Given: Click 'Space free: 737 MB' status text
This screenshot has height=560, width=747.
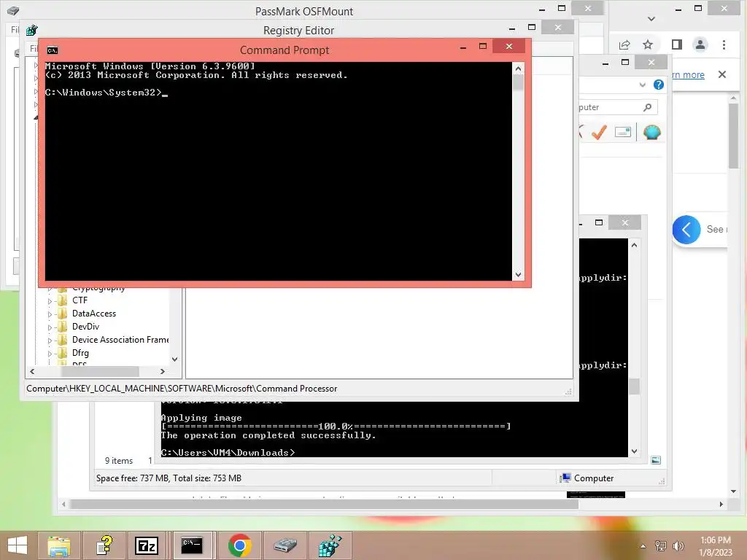Looking at the screenshot, I should 132,478.
